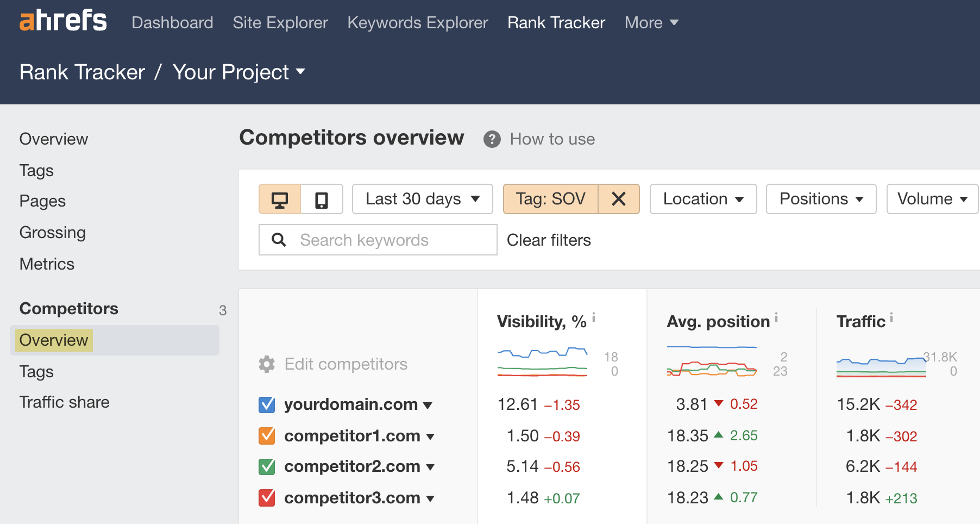Remove the Tag: SOV filter

coord(619,199)
